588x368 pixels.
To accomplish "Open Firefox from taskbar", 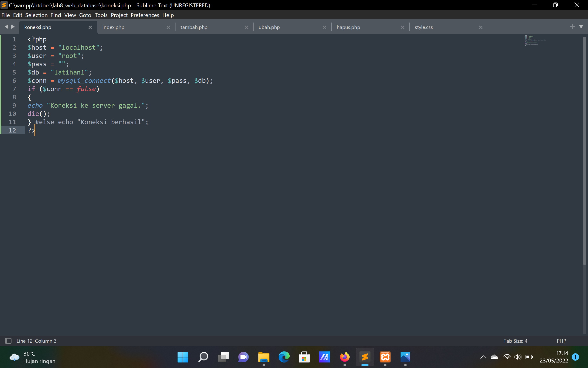I will point(345,357).
